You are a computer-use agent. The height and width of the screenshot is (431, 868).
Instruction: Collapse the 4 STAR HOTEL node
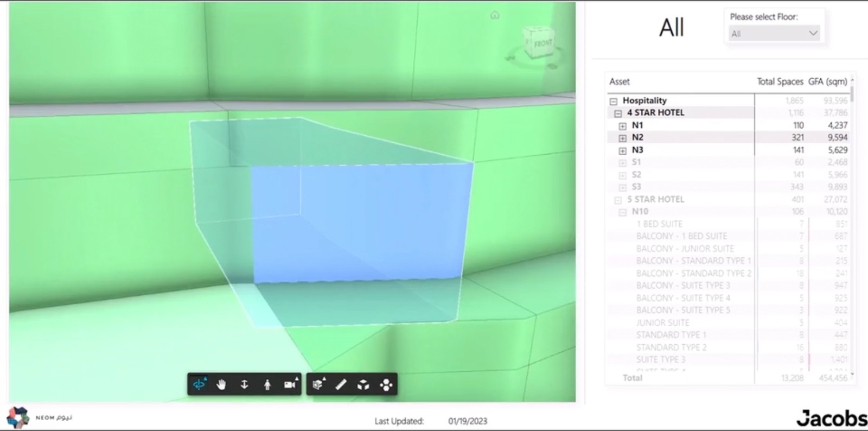point(618,113)
